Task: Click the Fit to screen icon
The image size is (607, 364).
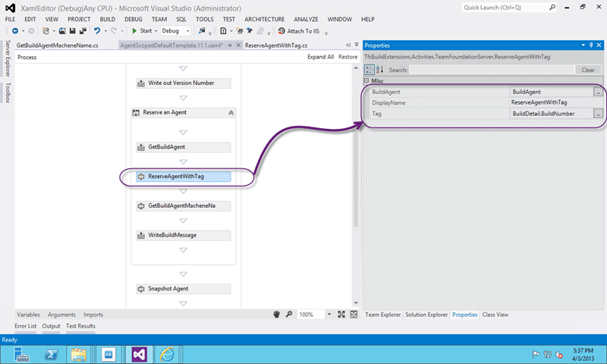Action: 341,315
